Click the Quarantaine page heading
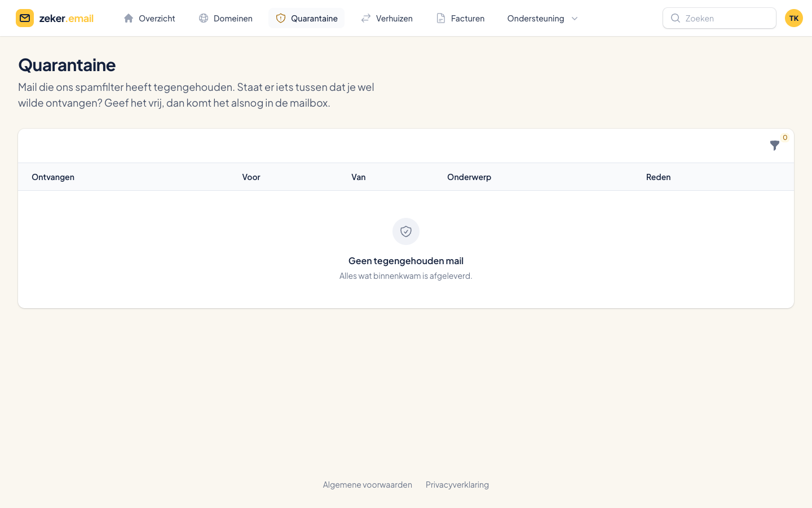The width and height of the screenshot is (812, 508). (67, 65)
